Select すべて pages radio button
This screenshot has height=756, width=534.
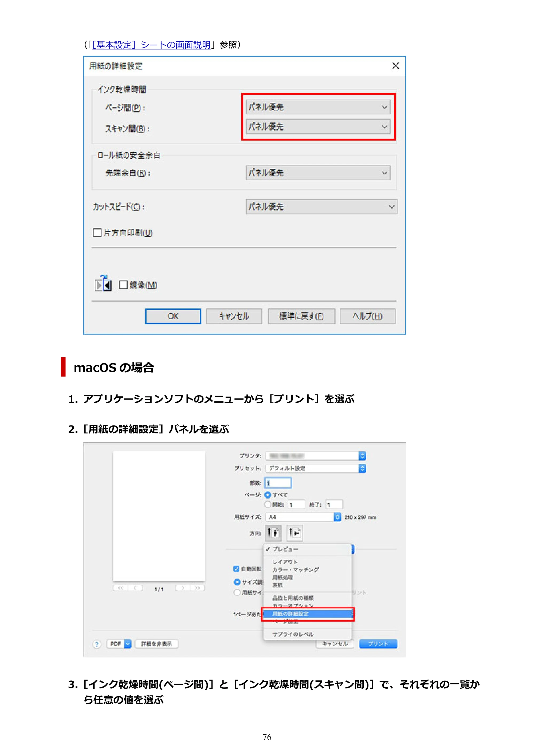(268, 495)
